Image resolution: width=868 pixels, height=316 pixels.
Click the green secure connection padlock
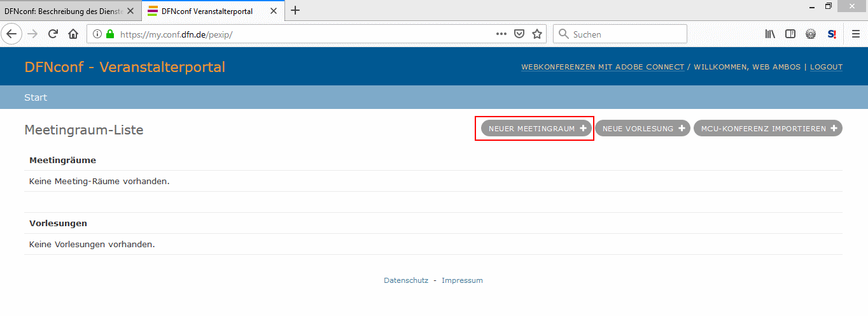click(110, 34)
